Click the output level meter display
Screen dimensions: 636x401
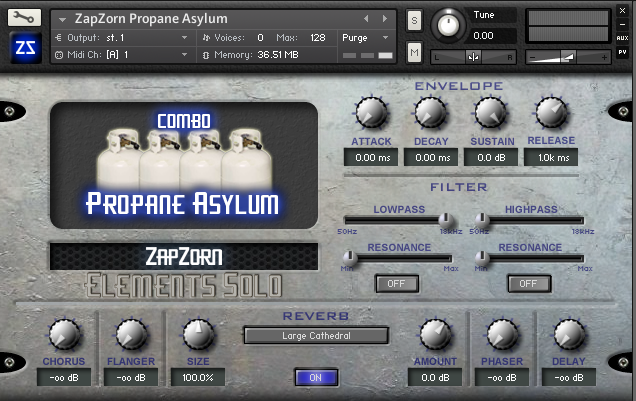tap(568, 26)
